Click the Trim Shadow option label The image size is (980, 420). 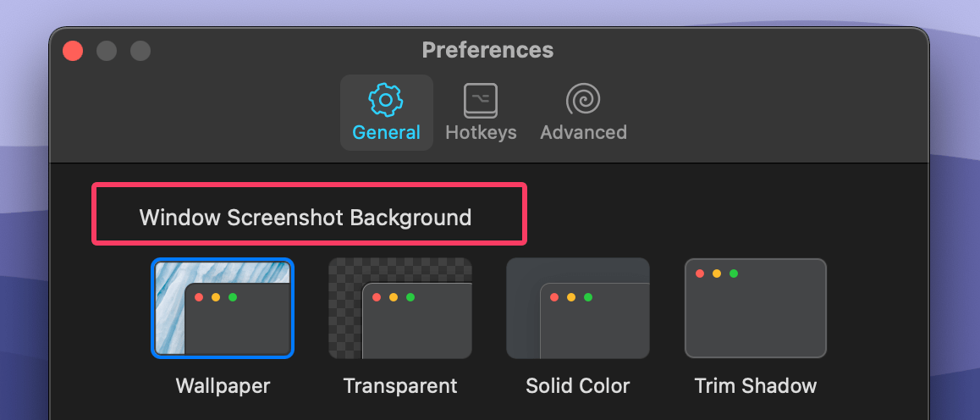(x=755, y=386)
